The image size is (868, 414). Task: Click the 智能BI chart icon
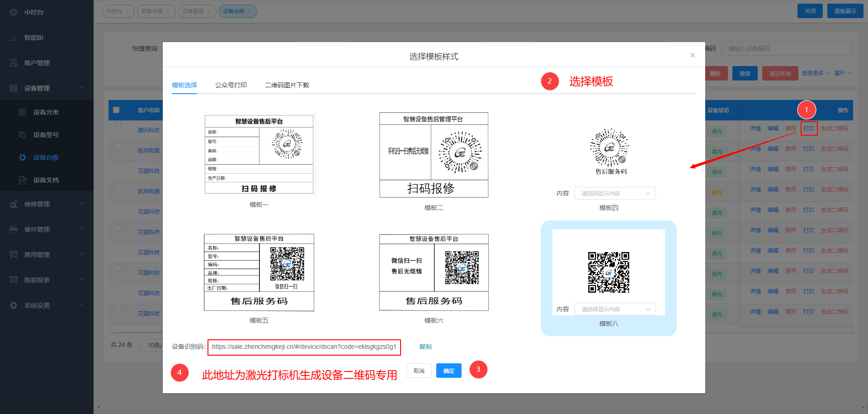coord(14,38)
